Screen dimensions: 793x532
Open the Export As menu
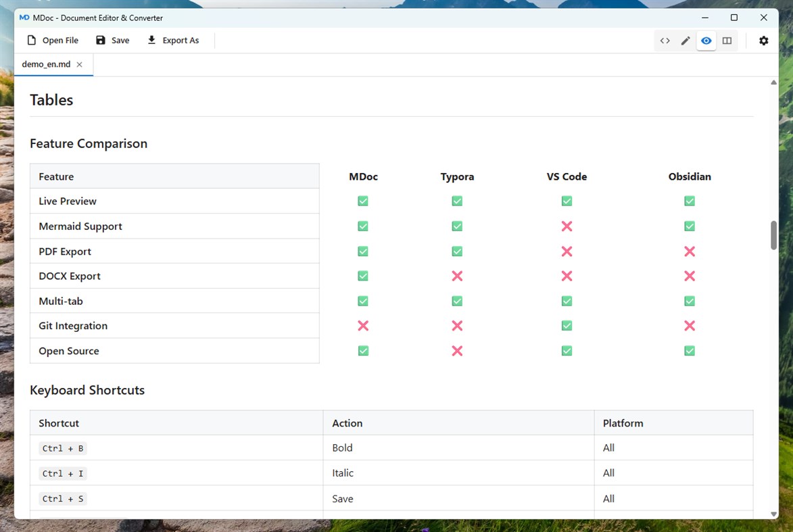[174, 41]
